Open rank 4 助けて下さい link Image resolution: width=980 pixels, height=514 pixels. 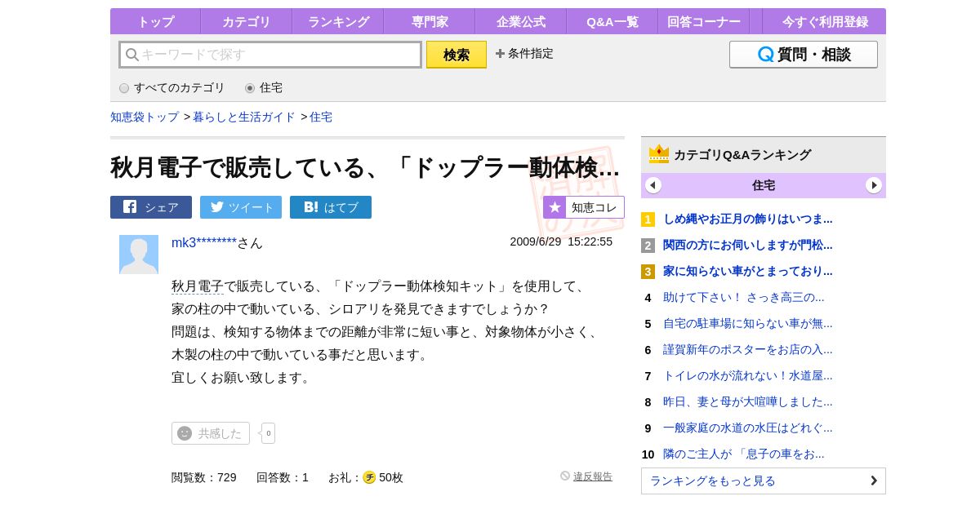(744, 297)
